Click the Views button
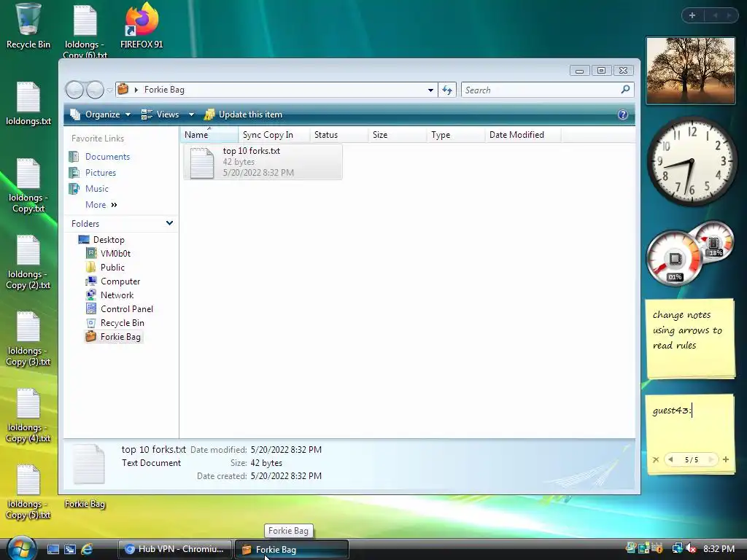747x560 pixels. tap(160, 114)
